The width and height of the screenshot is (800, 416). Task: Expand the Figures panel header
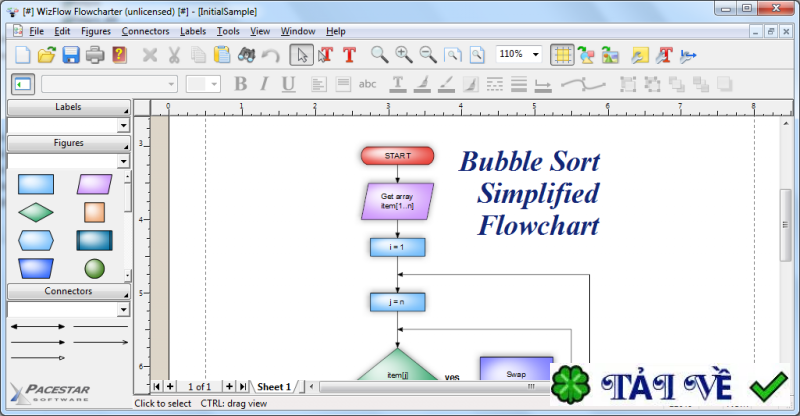[x=68, y=143]
